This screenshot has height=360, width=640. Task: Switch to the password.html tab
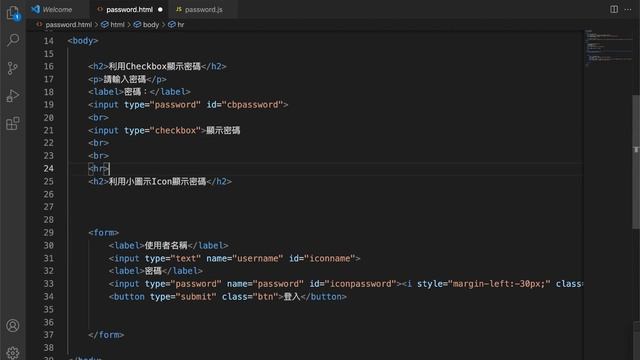pos(129,9)
